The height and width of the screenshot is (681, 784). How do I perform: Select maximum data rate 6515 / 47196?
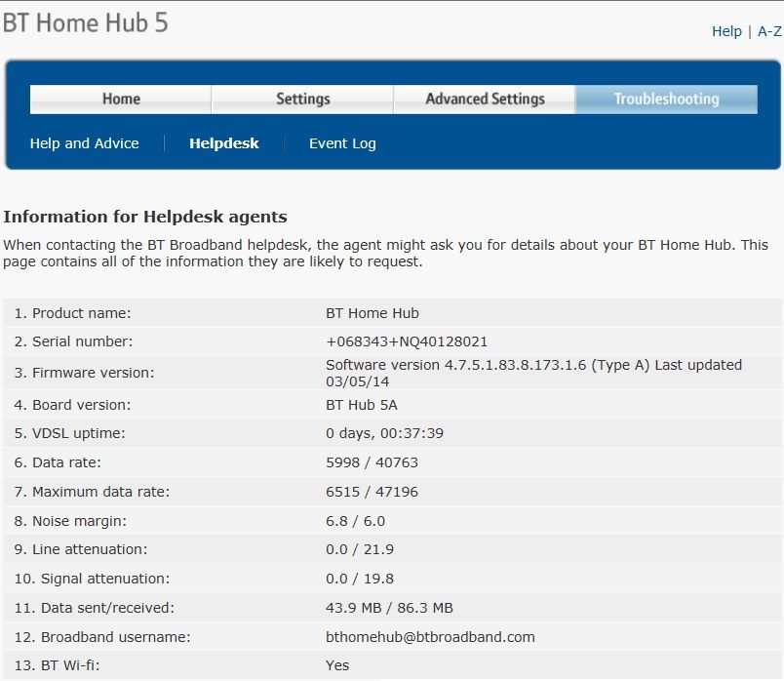372,492
